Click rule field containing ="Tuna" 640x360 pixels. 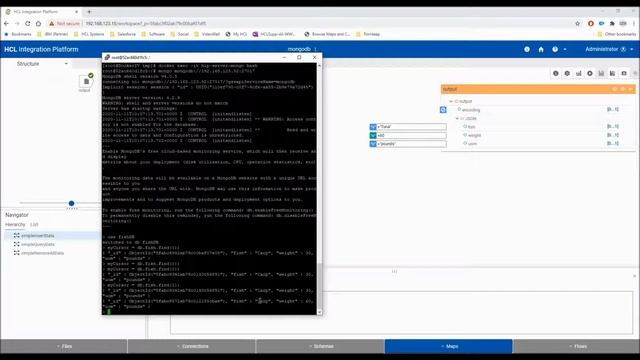[411, 127]
